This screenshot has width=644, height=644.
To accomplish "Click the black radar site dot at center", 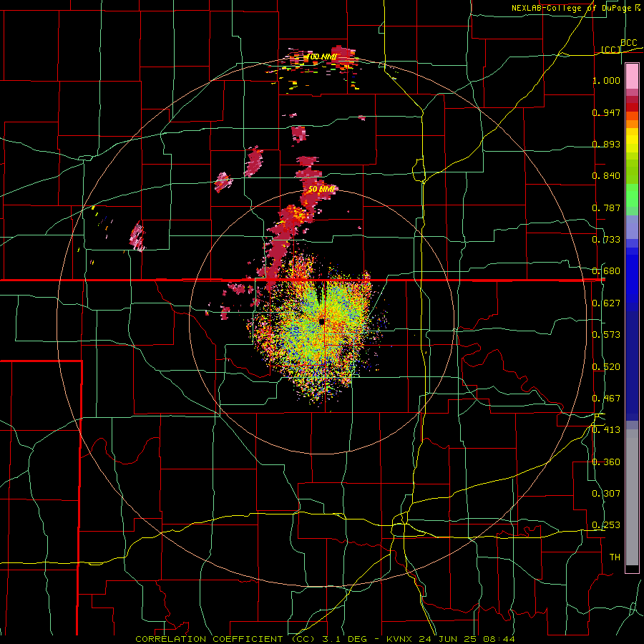I will [x=321, y=321].
